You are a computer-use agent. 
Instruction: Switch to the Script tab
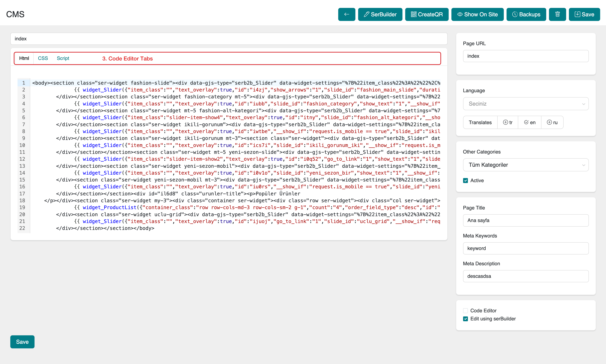coord(63,58)
